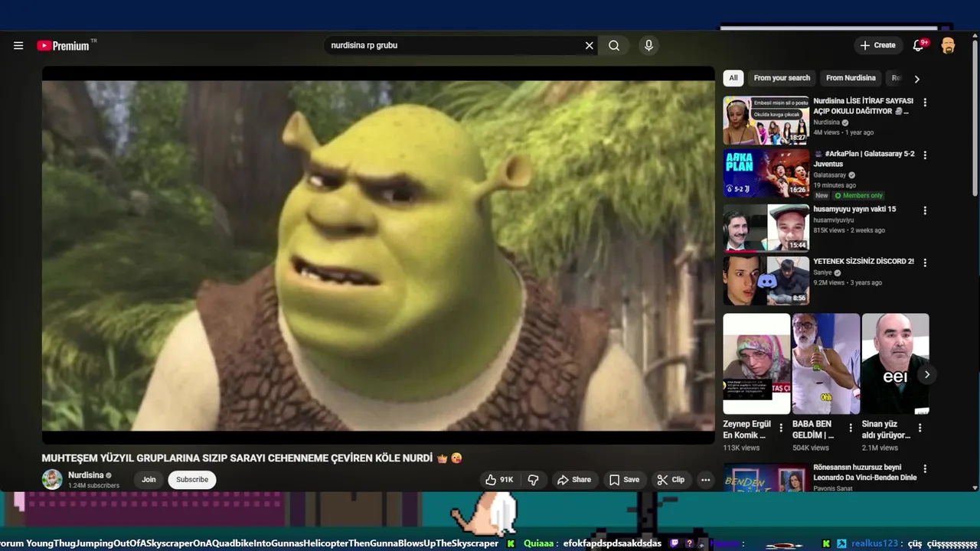Open Nurdisina LİSE İTİRAF SAYFASI video thumbnail
This screenshot has height=551, width=980.
[766, 120]
